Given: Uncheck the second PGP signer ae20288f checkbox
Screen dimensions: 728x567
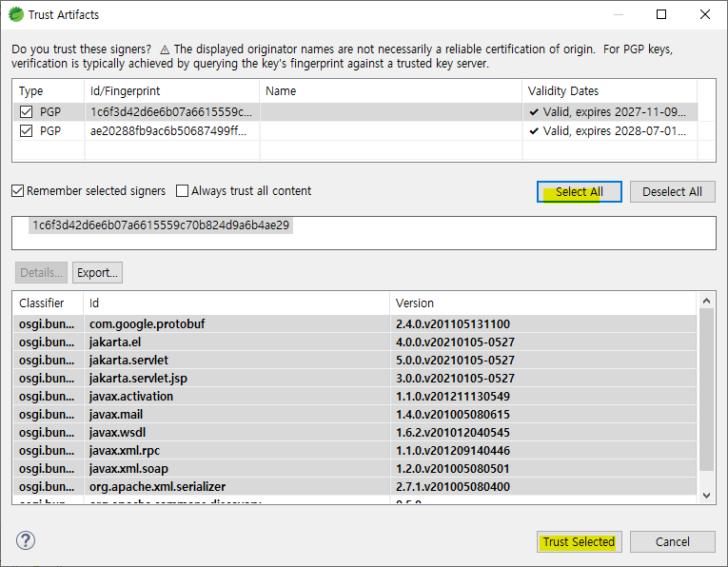Looking at the screenshot, I should pos(27,131).
